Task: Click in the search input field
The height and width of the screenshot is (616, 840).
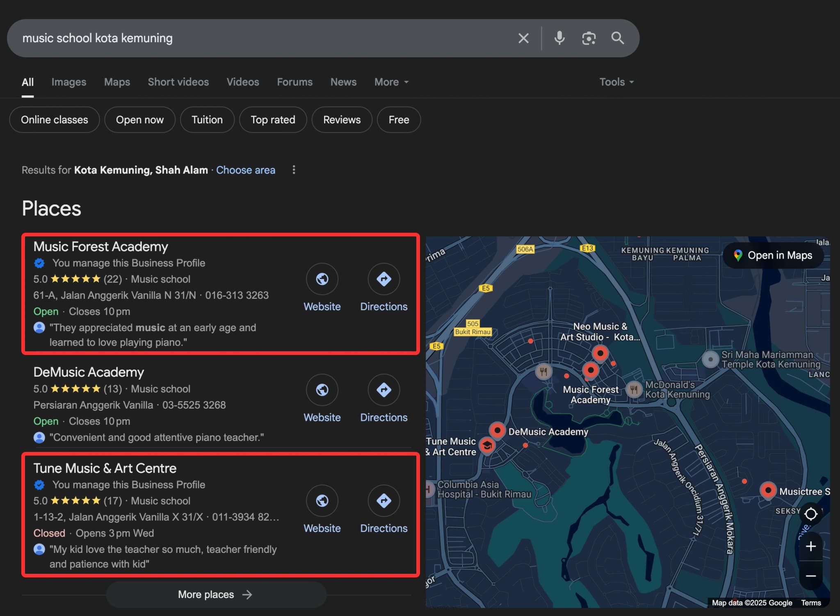Action: tap(262, 38)
